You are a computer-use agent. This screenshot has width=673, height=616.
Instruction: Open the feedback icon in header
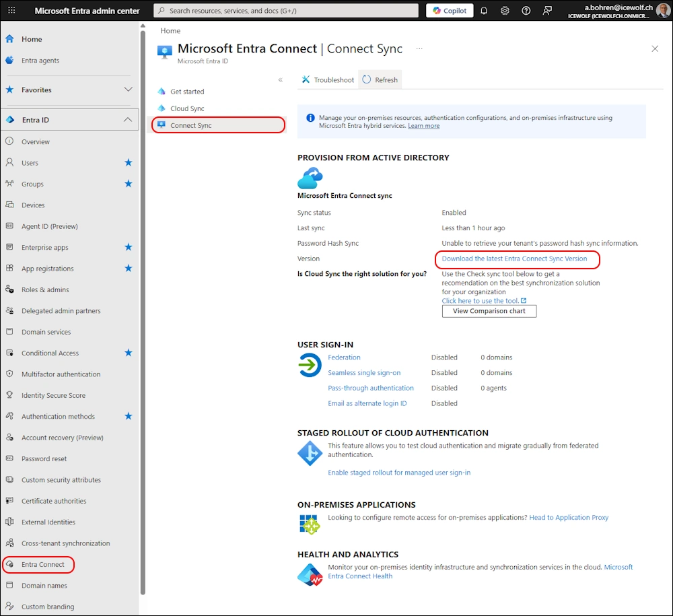pyautogui.click(x=547, y=11)
